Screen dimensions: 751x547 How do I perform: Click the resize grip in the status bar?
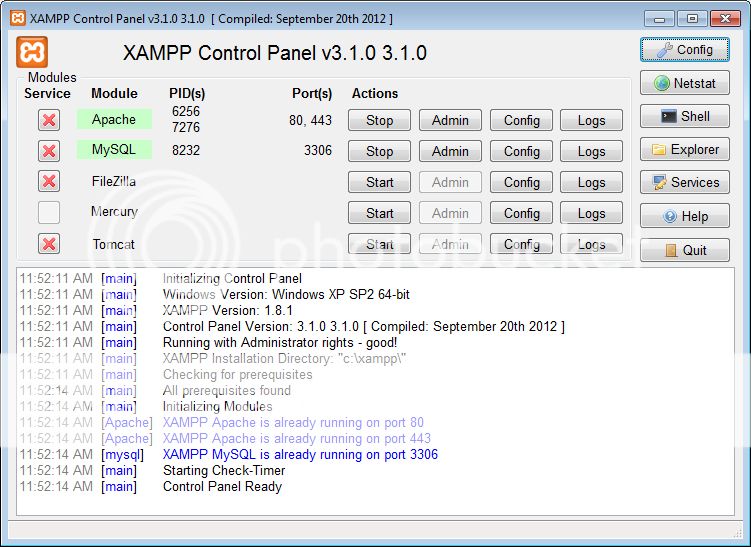[738, 533]
